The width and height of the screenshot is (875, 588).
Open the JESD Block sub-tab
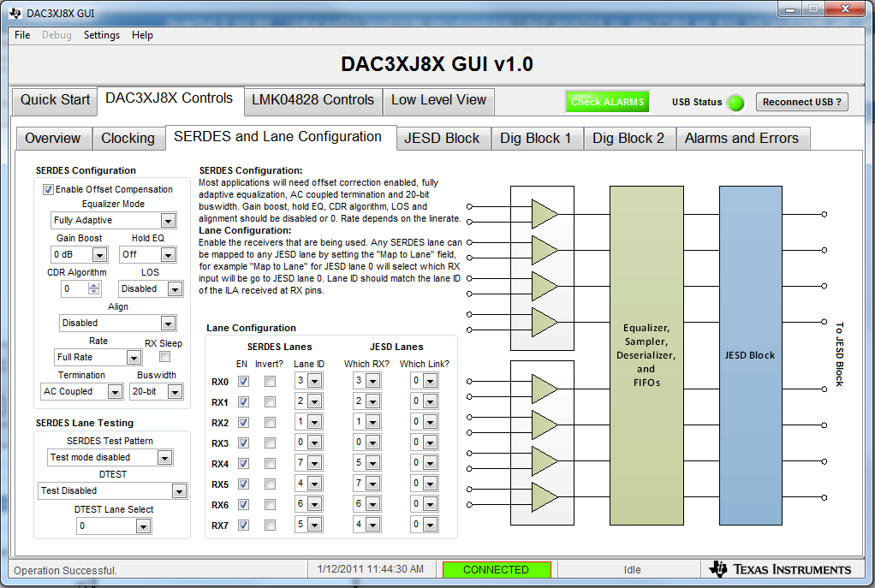pyautogui.click(x=442, y=139)
